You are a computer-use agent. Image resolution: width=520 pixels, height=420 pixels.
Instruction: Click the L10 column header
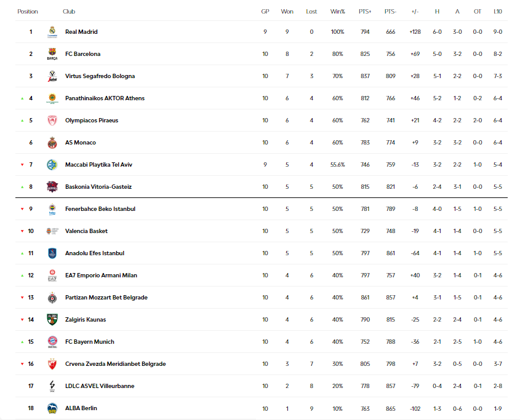(497, 12)
